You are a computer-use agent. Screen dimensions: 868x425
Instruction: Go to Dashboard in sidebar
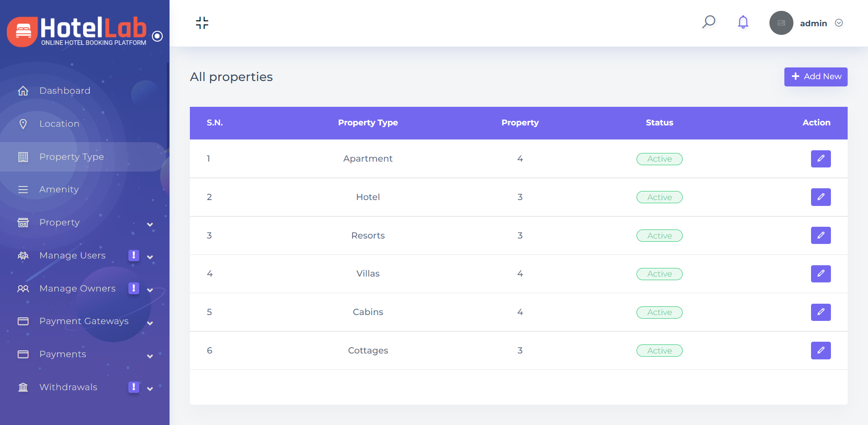click(x=65, y=91)
